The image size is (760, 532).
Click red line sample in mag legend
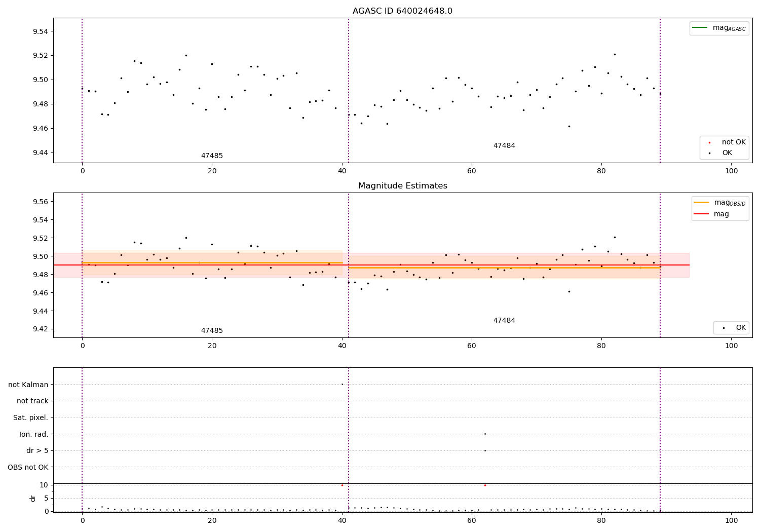[702, 214]
